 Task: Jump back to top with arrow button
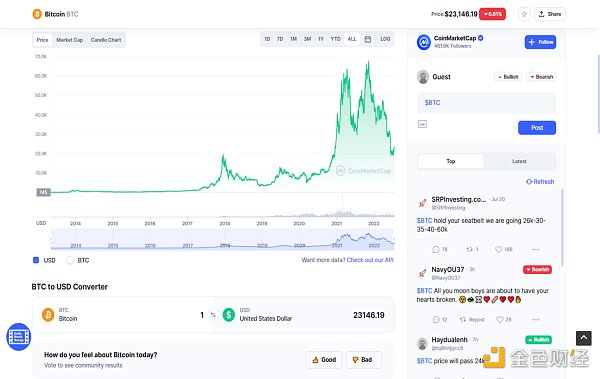coord(584,338)
